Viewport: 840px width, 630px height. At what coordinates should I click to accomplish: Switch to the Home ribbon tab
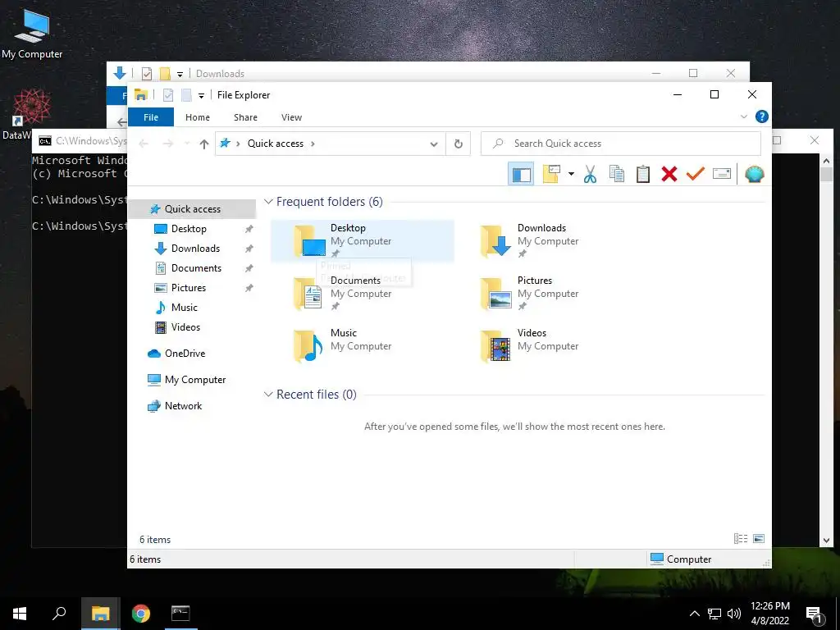click(198, 117)
